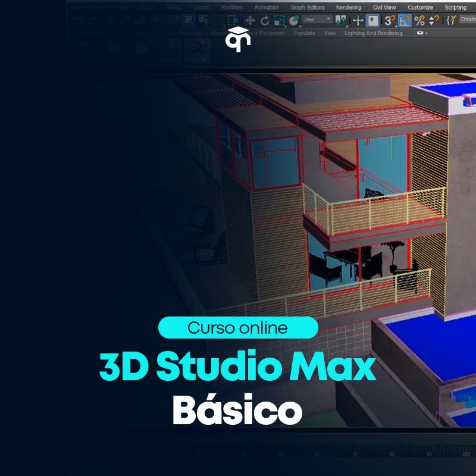This screenshot has height=476, width=476.
Task: Enable the Percent Snap toggle
Action: (419, 20)
